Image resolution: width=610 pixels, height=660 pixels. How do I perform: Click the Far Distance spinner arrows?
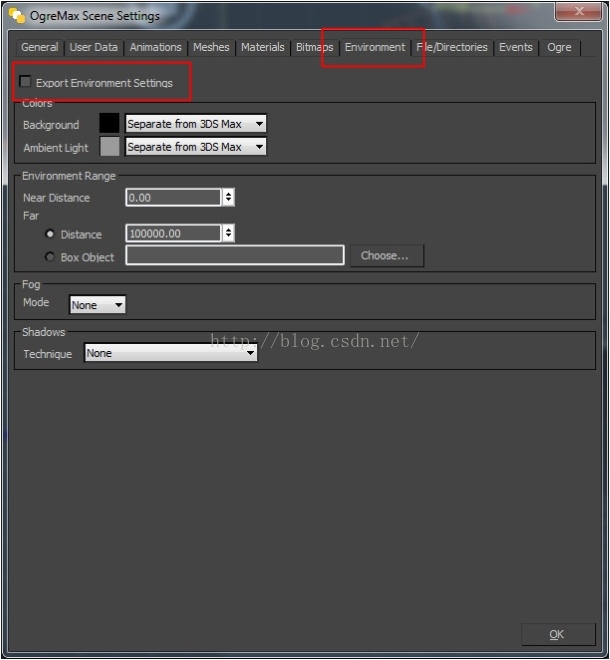[x=228, y=233]
